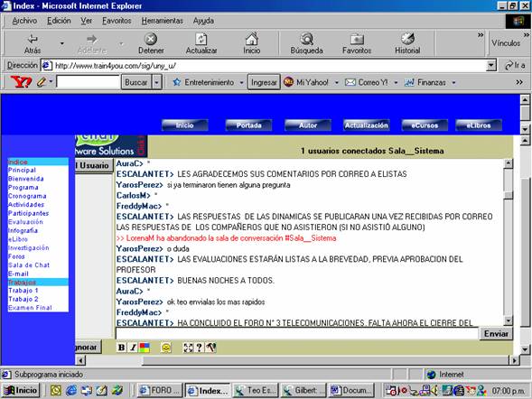The image size is (532, 399).
Task: Expand the Entretenimiento dropdown arrow
Action: pos(241,83)
